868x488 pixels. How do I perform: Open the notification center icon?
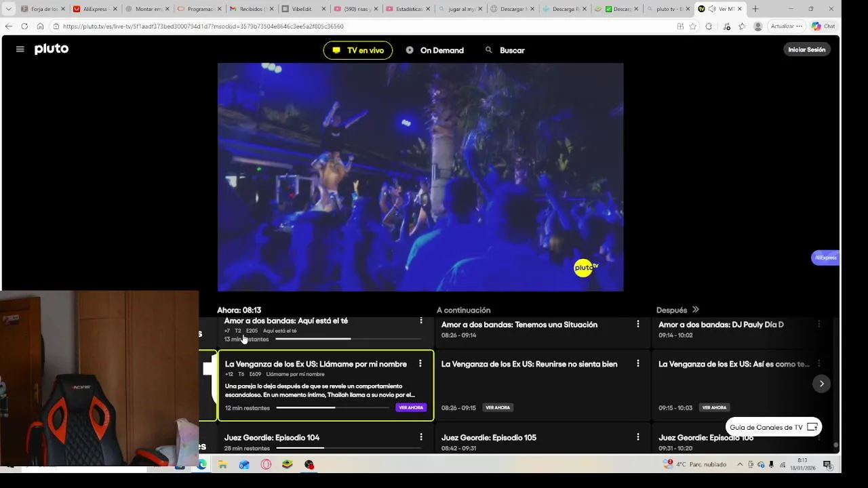[x=827, y=464]
